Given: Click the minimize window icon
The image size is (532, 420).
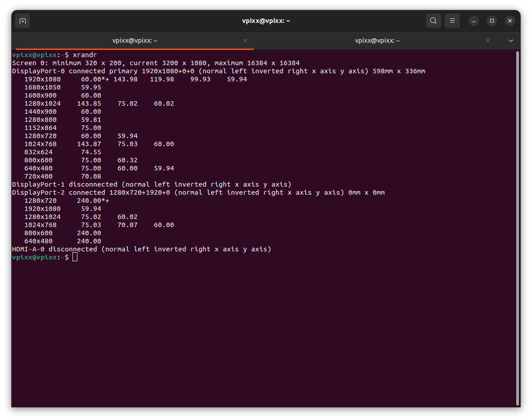Looking at the screenshot, I should pyautogui.click(x=473, y=21).
